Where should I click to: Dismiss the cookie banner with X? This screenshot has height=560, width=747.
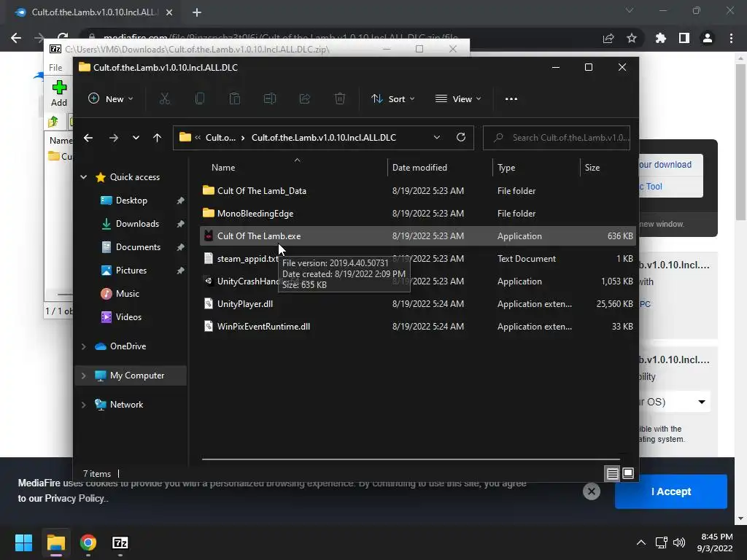pos(591,491)
